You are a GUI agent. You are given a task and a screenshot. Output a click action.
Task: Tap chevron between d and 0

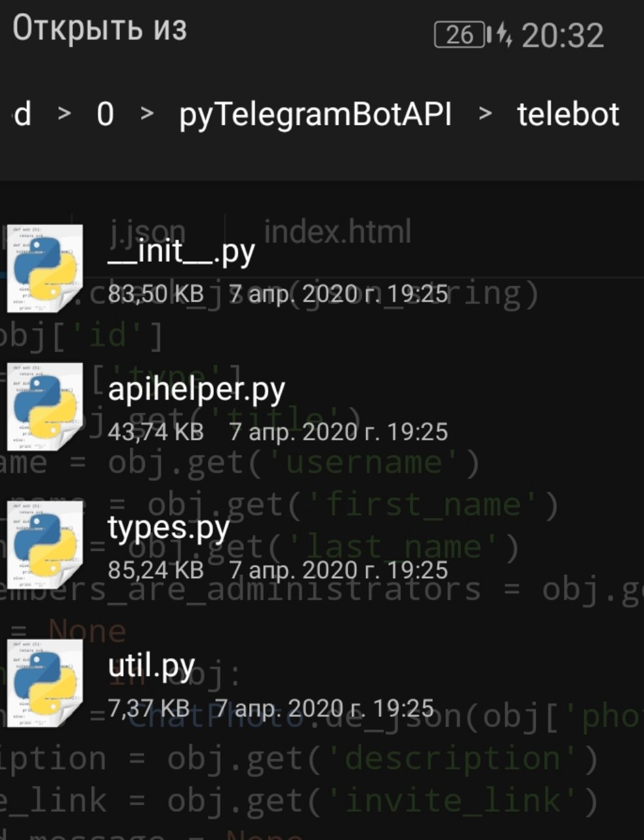click(64, 114)
